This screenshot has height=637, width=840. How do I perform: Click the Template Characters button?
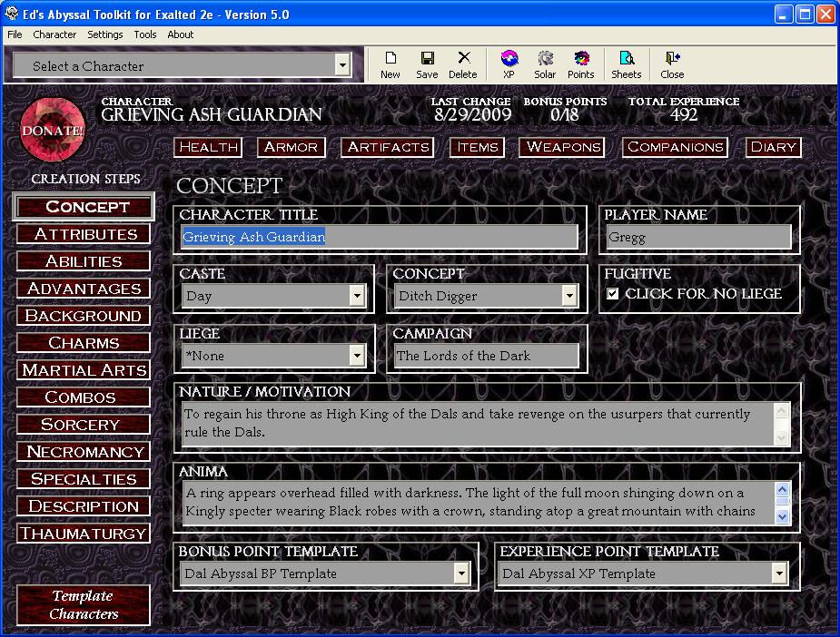click(x=83, y=604)
